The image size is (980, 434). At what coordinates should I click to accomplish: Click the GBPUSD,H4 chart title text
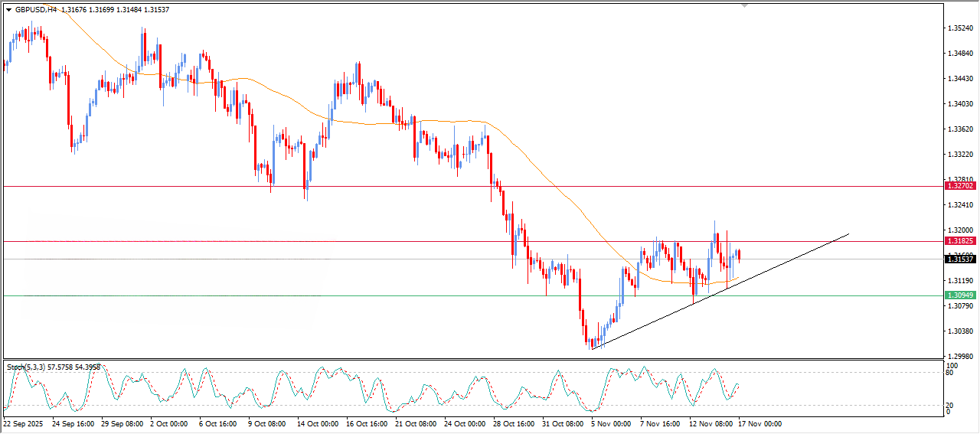(x=29, y=10)
